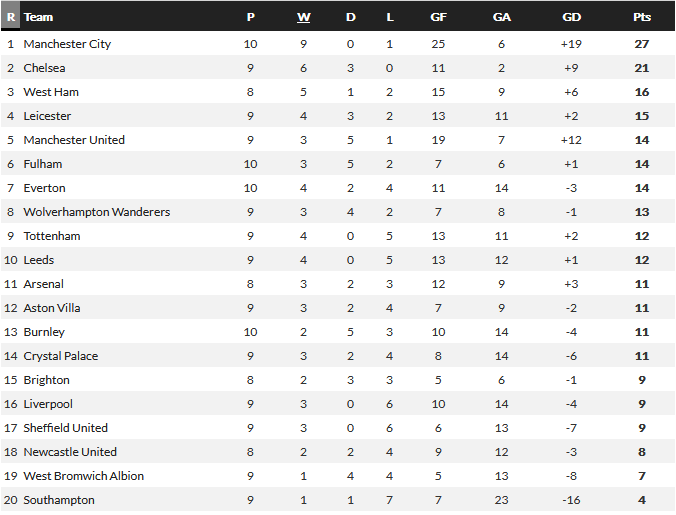Sort by L losses column header
Screen dimensions: 676x515
[x=390, y=17]
